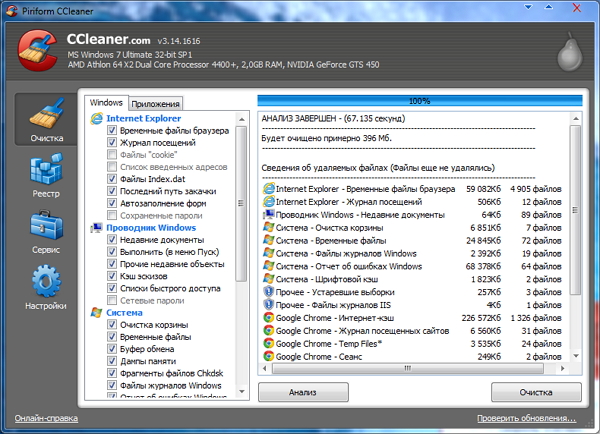Click results pane scroll up arrow
The image size is (600, 434).
[x=576, y=119]
